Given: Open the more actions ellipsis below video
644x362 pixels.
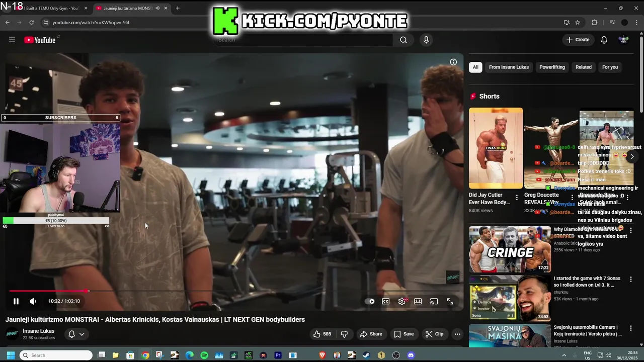Looking at the screenshot, I should [x=457, y=334].
